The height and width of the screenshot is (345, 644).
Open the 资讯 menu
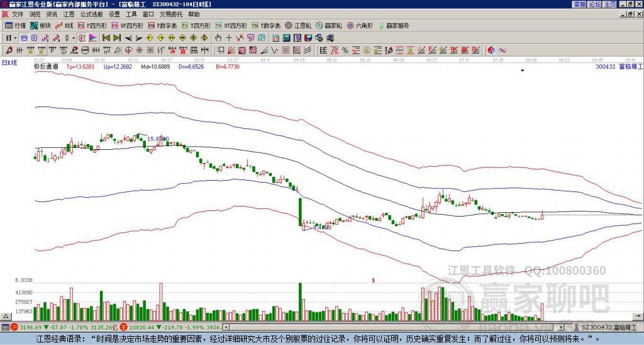pos(52,14)
